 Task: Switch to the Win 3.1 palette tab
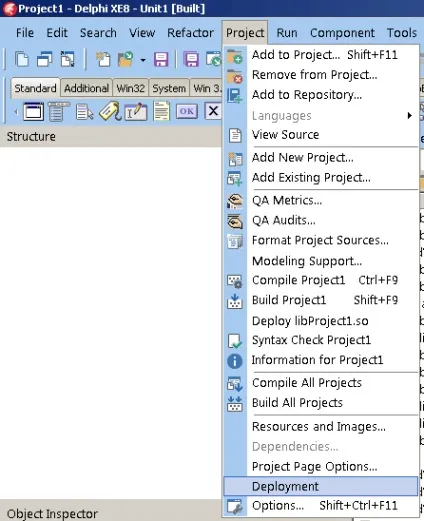pyautogui.click(x=206, y=88)
